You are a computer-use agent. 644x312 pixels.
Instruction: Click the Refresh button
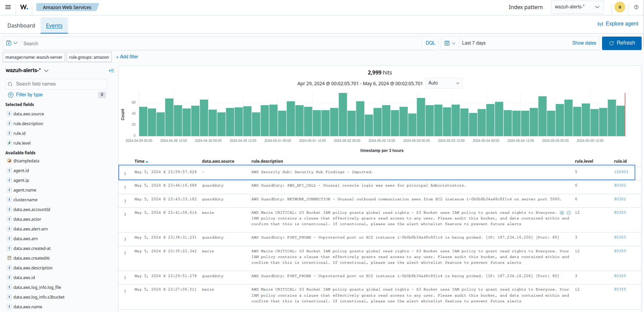point(622,43)
